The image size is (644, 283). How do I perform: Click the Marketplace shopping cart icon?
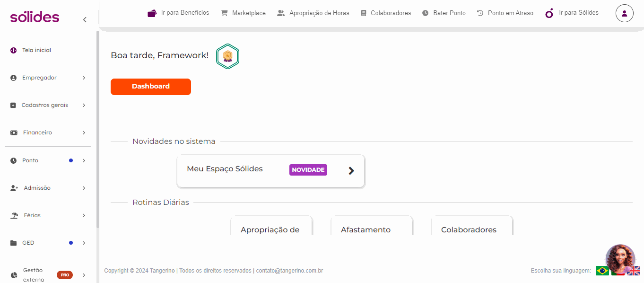click(x=224, y=13)
